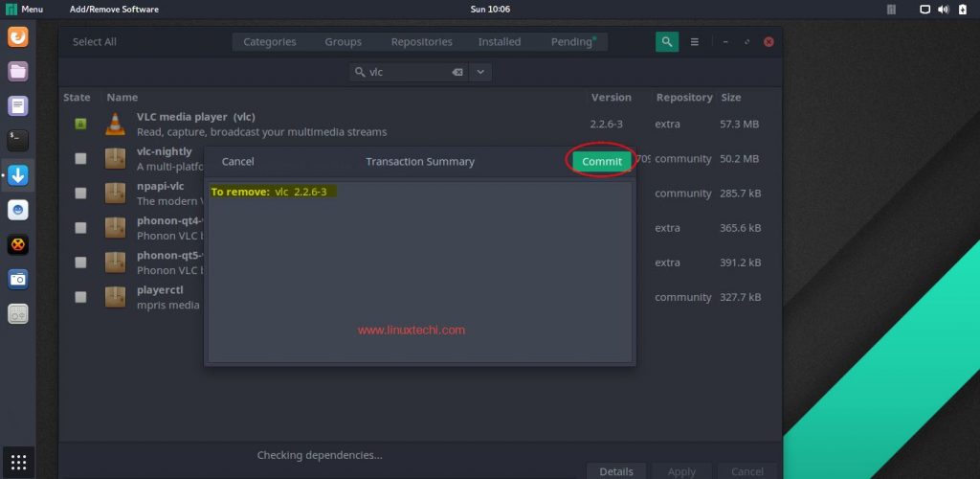Click the Manjaro tray icon in the top bar
This screenshot has height=479, width=980.
(891, 10)
